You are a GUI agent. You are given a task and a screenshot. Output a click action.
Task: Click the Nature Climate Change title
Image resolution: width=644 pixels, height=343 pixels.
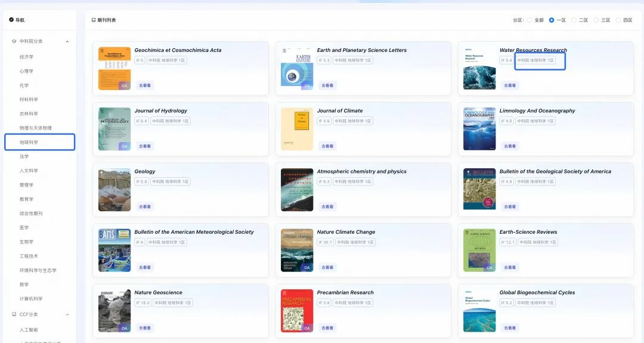[x=346, y=231]
